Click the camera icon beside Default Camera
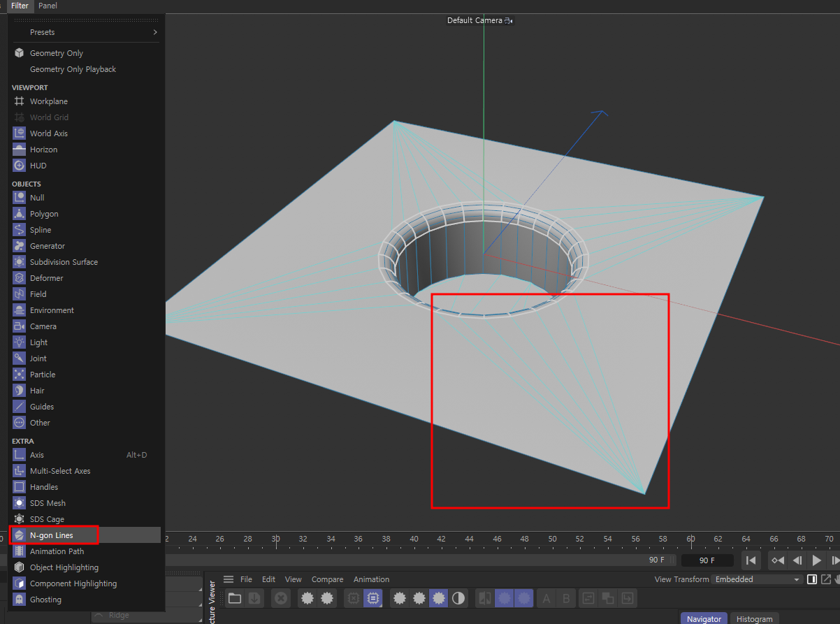Screen dimensions: 840x624 tap(508, 21)
